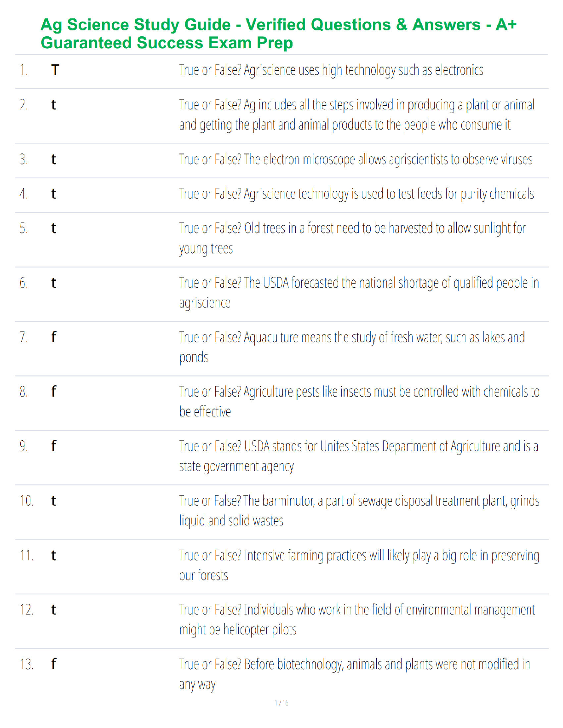Click the electron microscope question text
Screen dimensions: 563x728
click(x=356, y=159)
